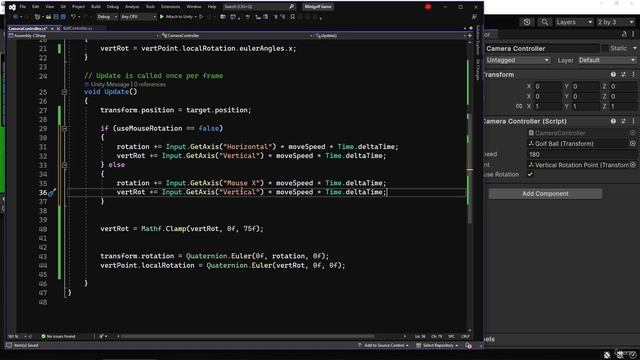
Task: Click the Search (Ctrl+Q) box
Action: pos(259,7)
